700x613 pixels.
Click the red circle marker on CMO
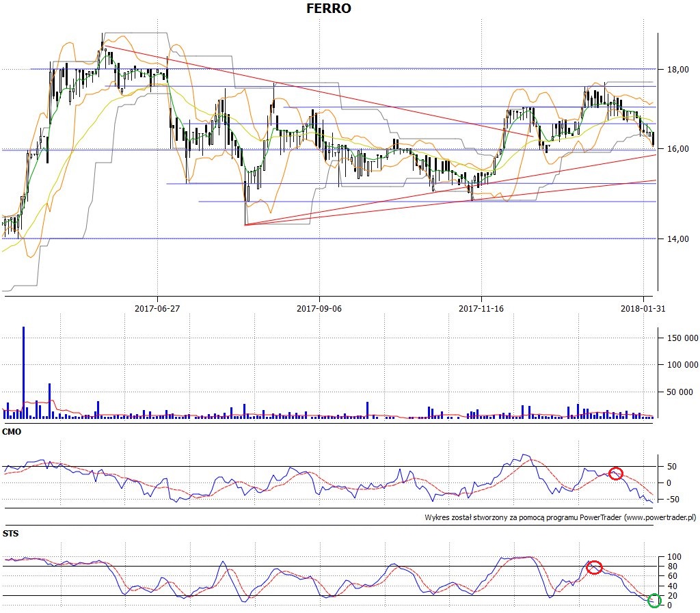[616, 474]
